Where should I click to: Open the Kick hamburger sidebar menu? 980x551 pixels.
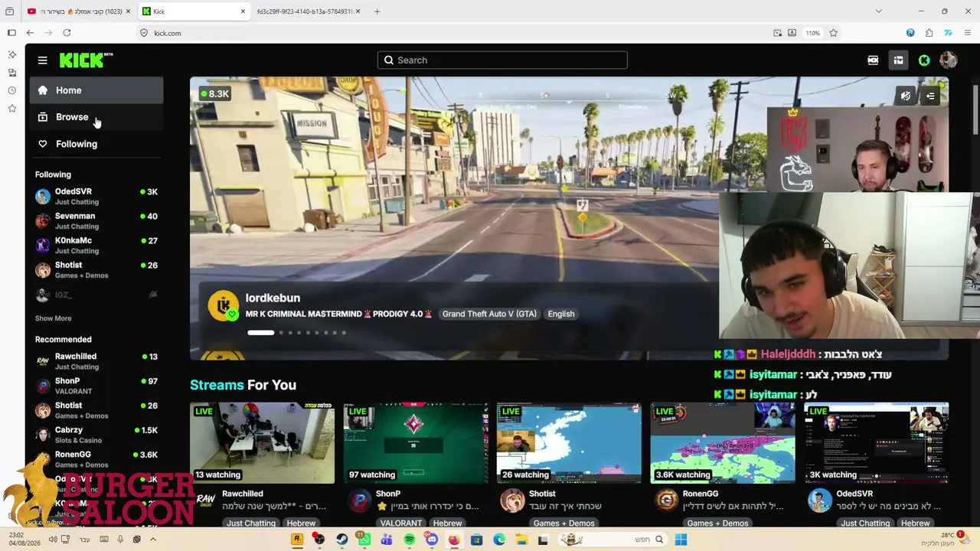pyautogui.click(x=43, y=60)
